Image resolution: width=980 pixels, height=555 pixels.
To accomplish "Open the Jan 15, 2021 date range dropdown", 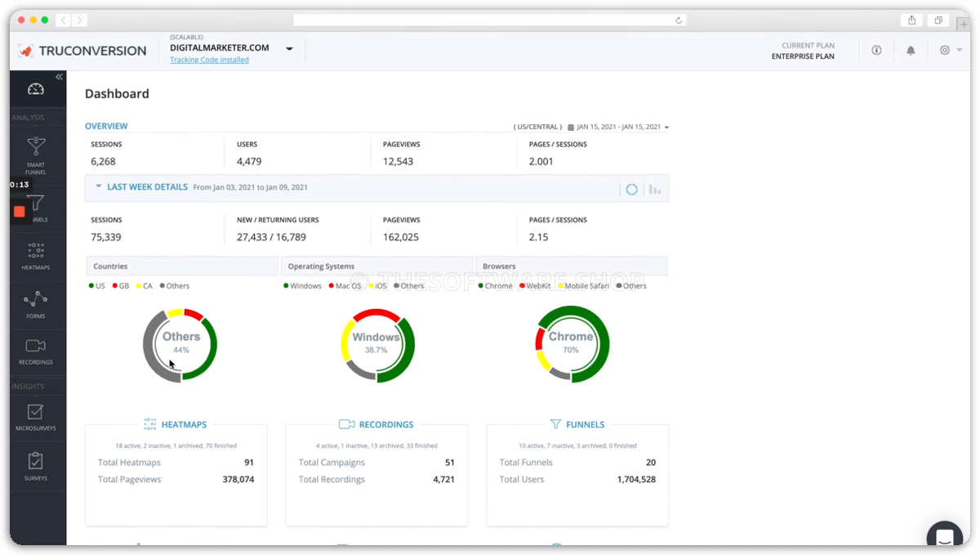I will click(618, 128).
